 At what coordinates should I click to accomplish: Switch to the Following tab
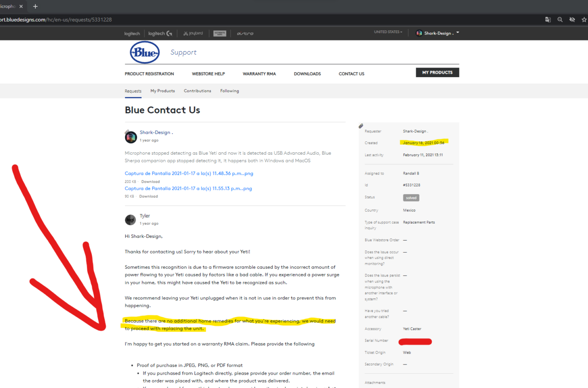pyautogui.click(x=229, y=91)
